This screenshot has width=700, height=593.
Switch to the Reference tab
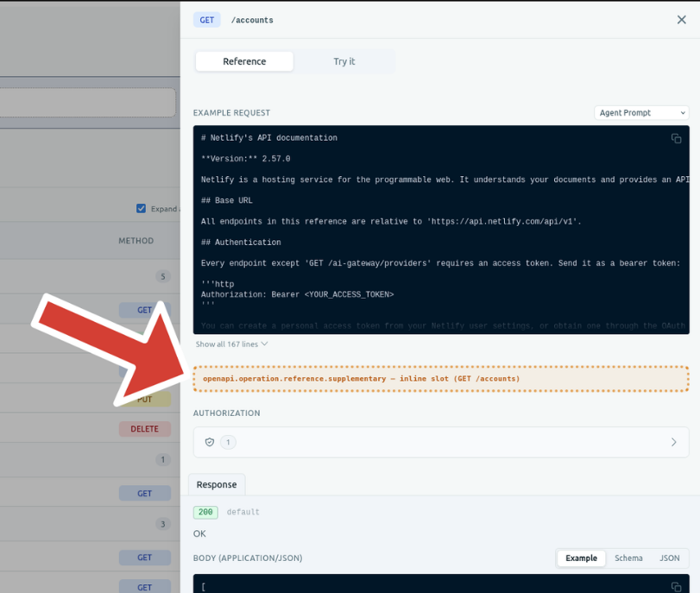point(244,61)
